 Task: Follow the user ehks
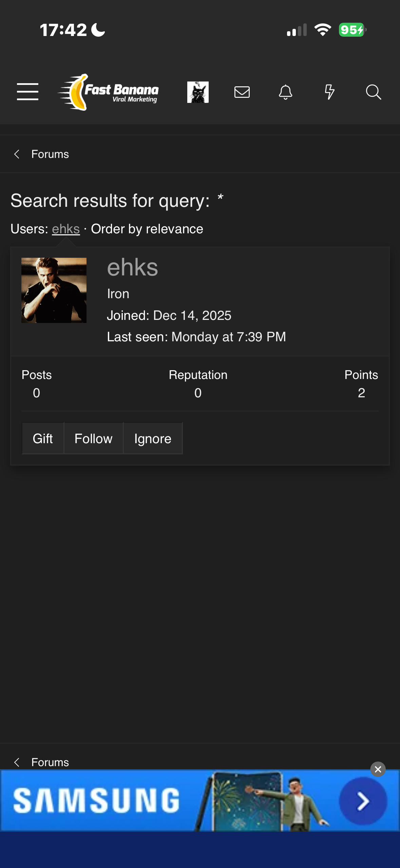[93, 438]
